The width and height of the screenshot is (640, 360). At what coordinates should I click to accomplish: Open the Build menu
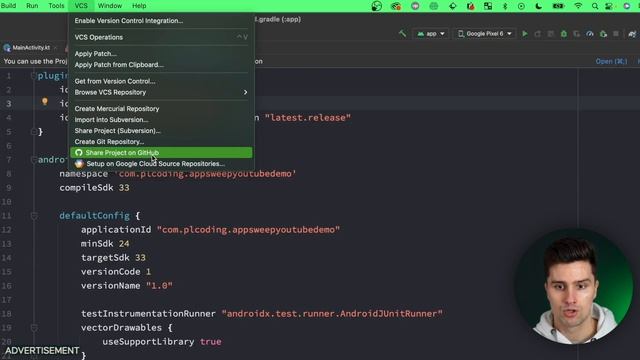[x=9, y=6]
